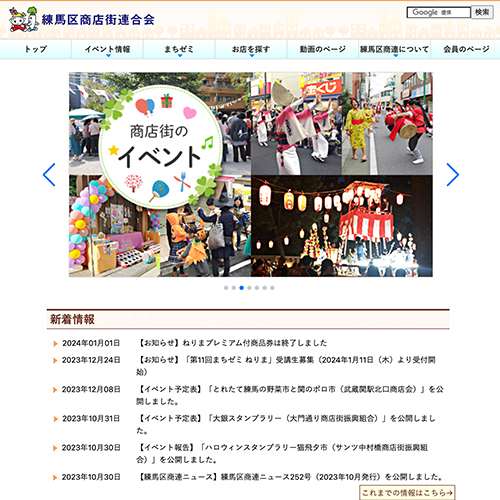
Task: Open the これまでの情報はこちら link
Action: pyautogui.click(x=407, y=492)
